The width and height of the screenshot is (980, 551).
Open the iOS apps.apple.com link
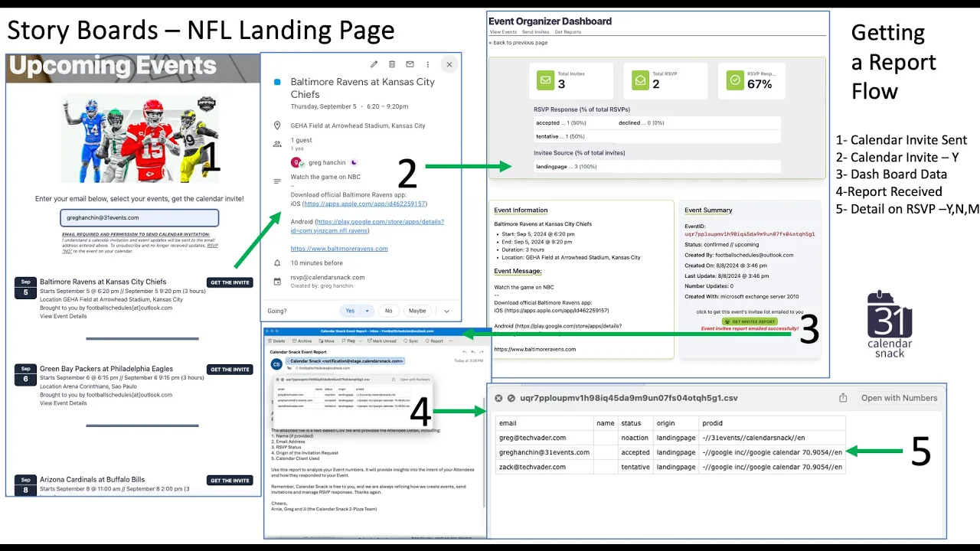click(x=365, y=204)
